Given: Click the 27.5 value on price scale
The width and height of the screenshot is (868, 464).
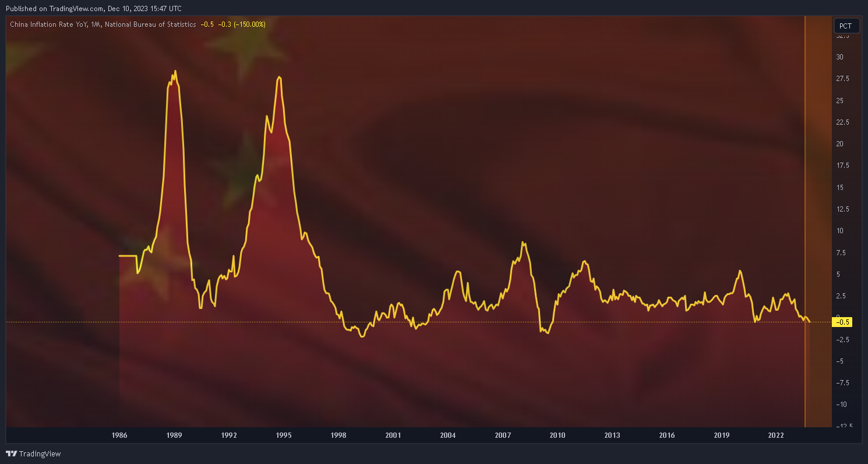Looking at the screenshot, I should click(x=842, y=79).
